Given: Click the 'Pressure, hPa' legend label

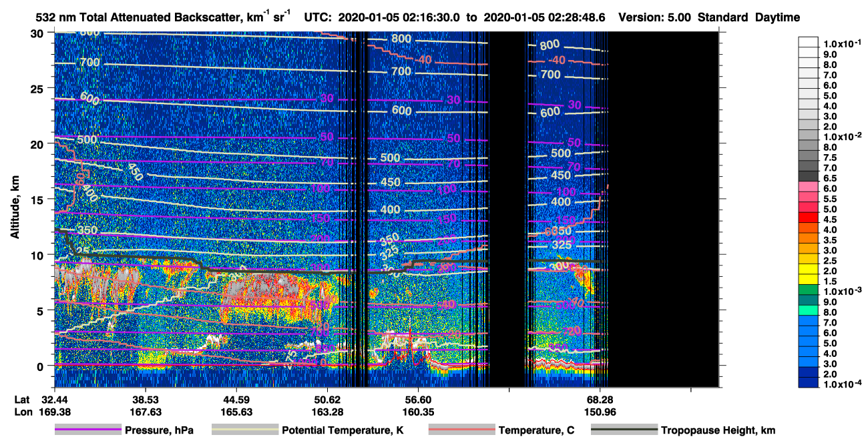Looking at the screenshot, I should 159,430.
